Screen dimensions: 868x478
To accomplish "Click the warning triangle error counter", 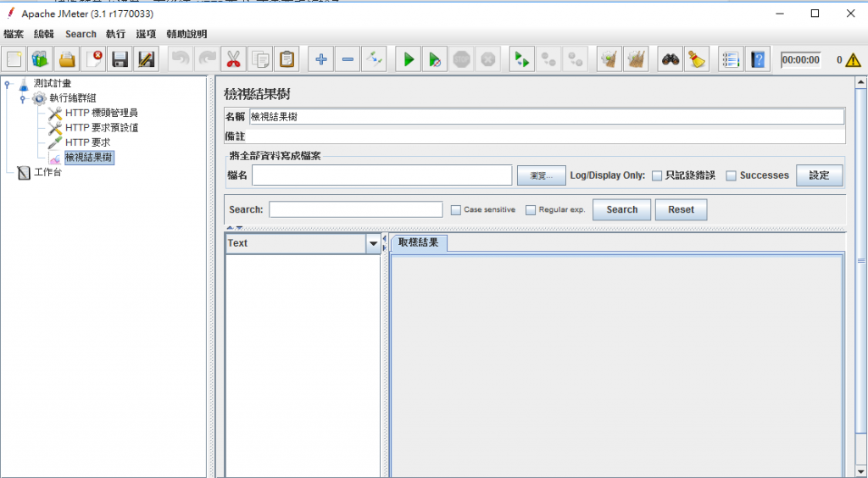I will [x=853, y=59].
